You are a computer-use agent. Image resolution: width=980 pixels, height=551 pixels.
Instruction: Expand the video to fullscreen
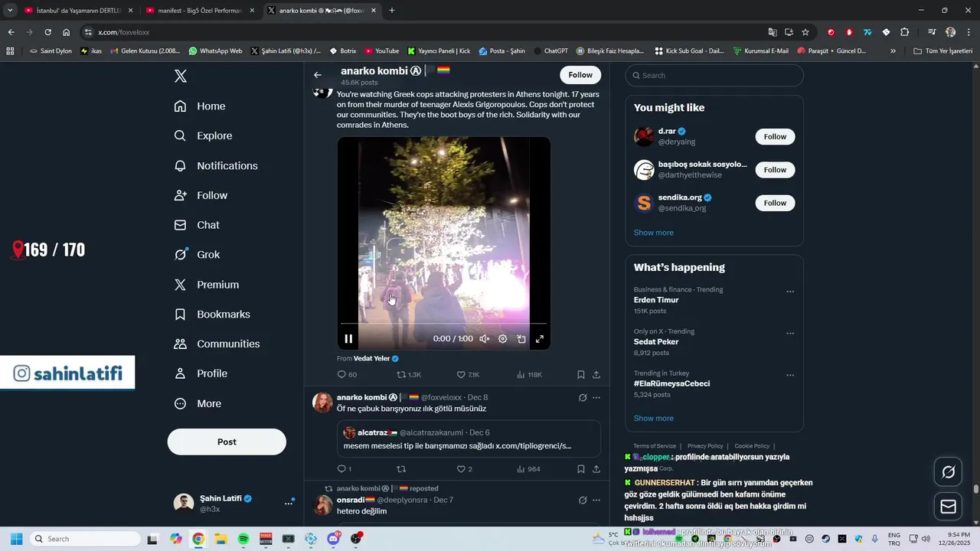[540, 339]
